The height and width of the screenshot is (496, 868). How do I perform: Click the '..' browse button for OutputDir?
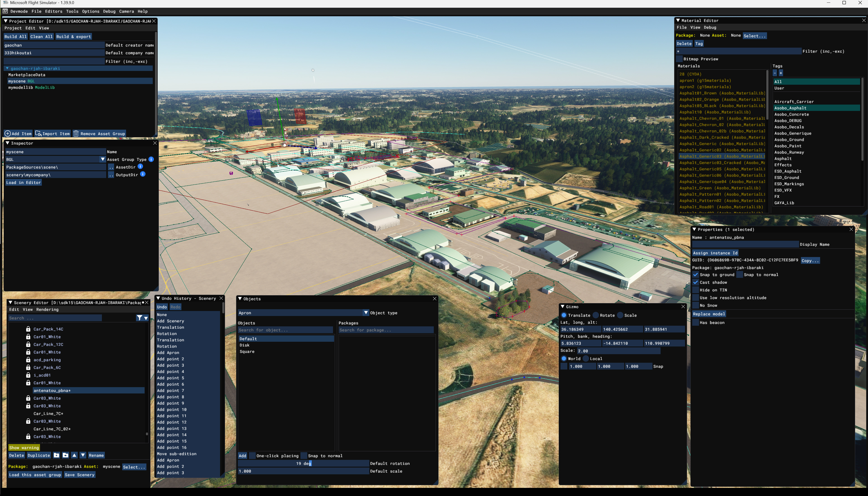pyautogui.click(x=111, y=175)
